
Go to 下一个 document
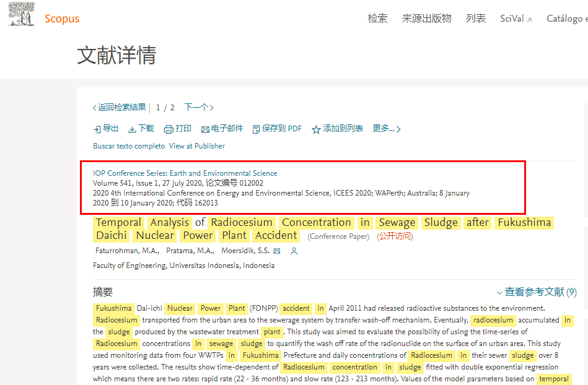[x=199, y=108]
